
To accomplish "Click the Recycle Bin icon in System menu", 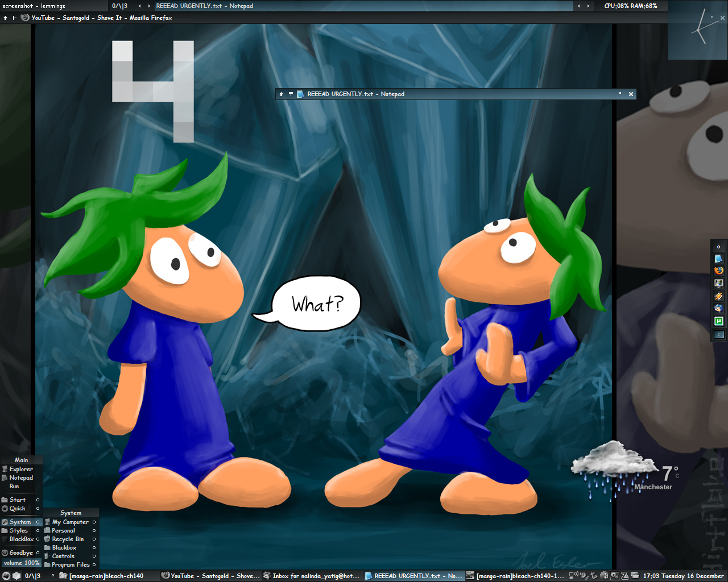I will (x=47, y=539).
